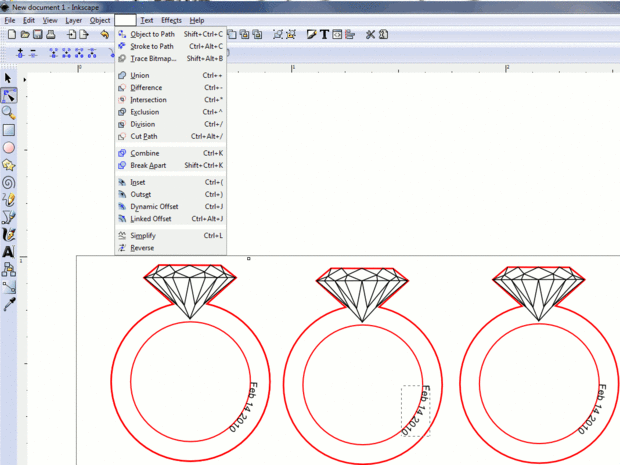Click the Undo arrow icon
The height and width of the screenshot is (465, 620).
[x=104, y=34]
